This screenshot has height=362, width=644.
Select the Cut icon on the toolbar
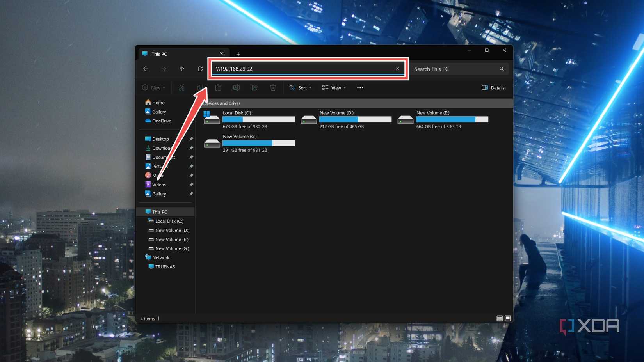pyautogui.click(x=181, y=87)
